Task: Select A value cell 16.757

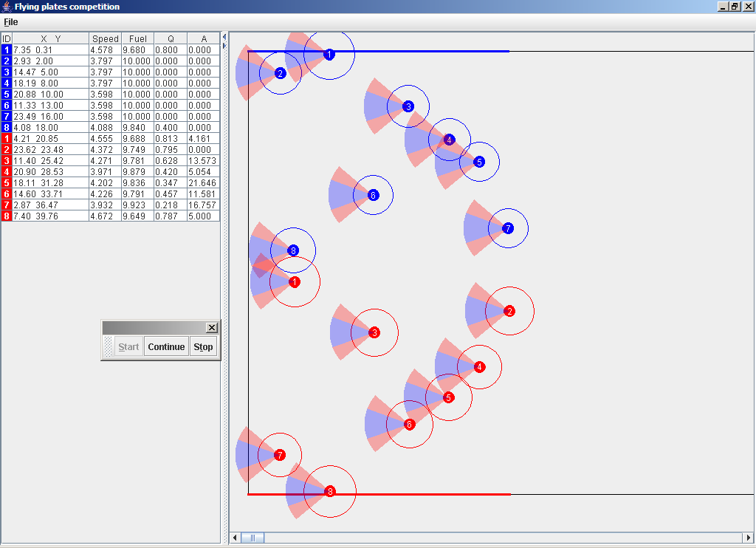Action: pyautogui.click(x=204, y=205)
